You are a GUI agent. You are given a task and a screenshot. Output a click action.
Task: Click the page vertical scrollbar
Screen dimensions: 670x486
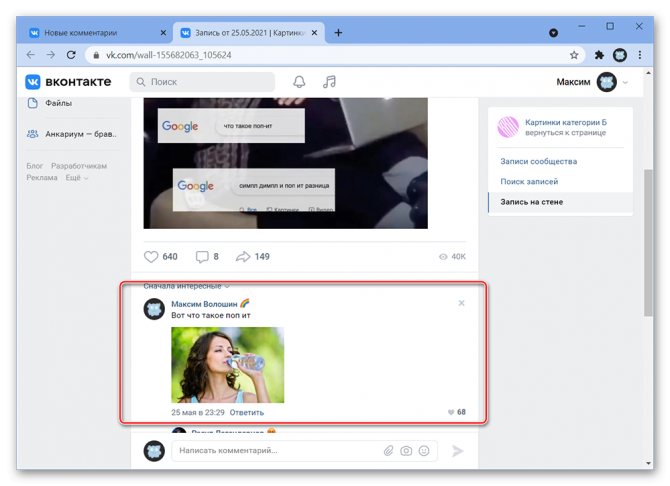[x=648, y=243]
